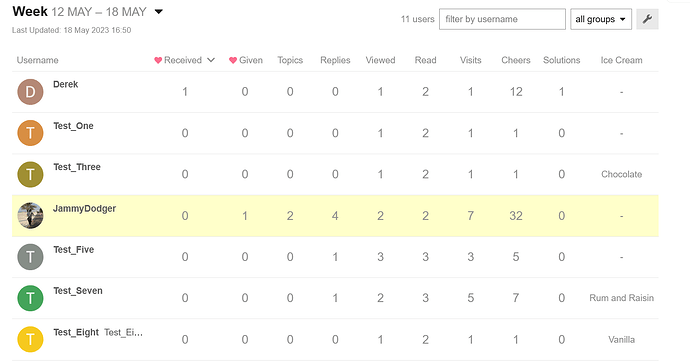Viewport: 690px width, 362px height.
Task: Sort by Given column header
Action: [x=251, y=60]
